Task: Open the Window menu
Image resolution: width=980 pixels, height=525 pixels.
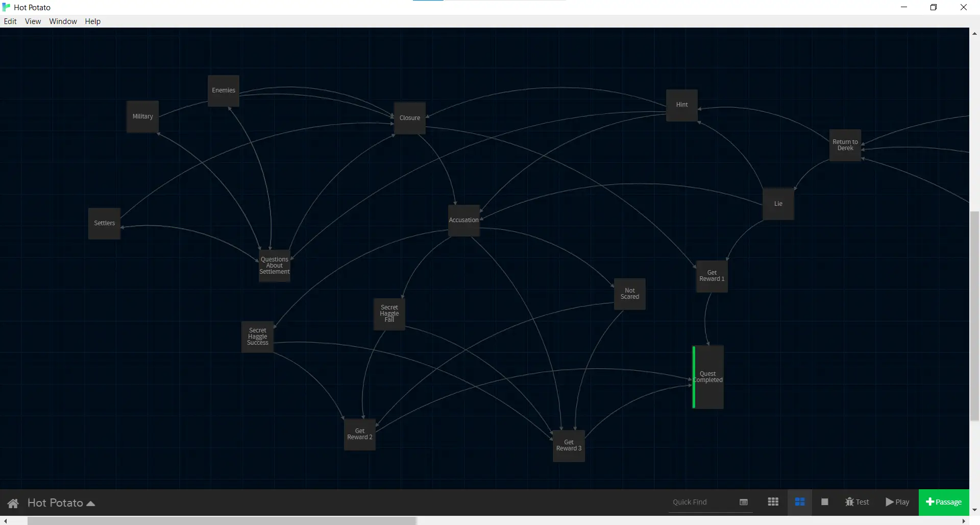Action: click(63, 21)
